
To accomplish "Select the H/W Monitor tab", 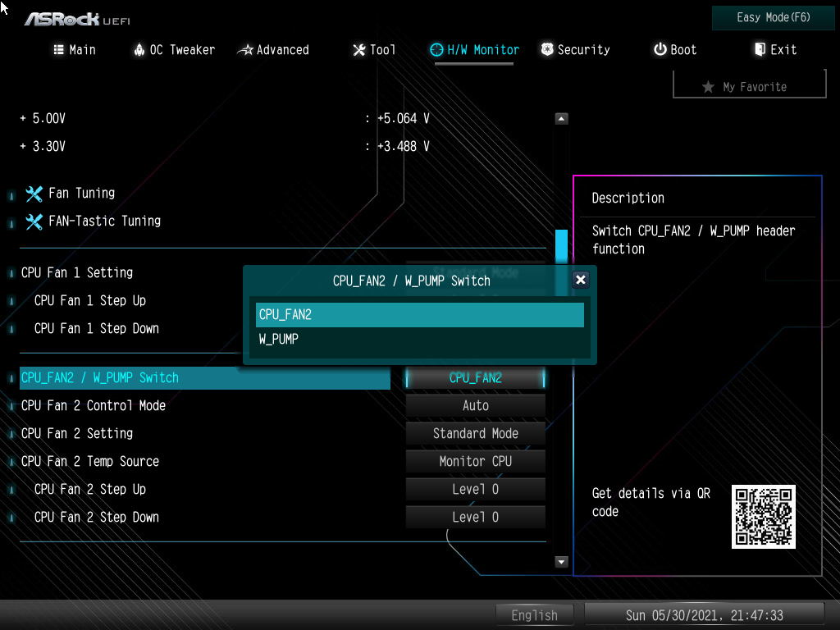I will tap(474, 50).
